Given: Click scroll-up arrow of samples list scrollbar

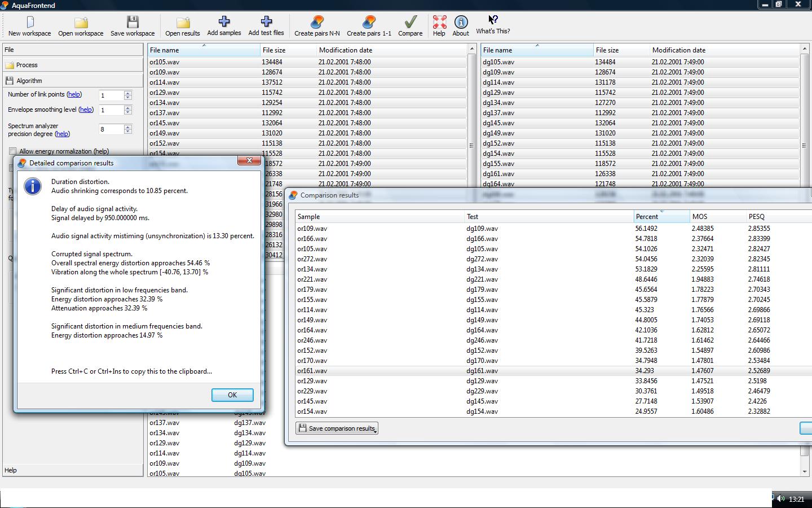Looking at the screenshot, I should coord(472,50).
